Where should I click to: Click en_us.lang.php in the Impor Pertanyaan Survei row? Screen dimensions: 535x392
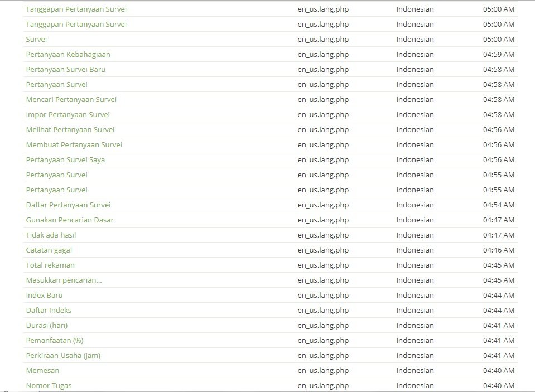click(323, 115)
